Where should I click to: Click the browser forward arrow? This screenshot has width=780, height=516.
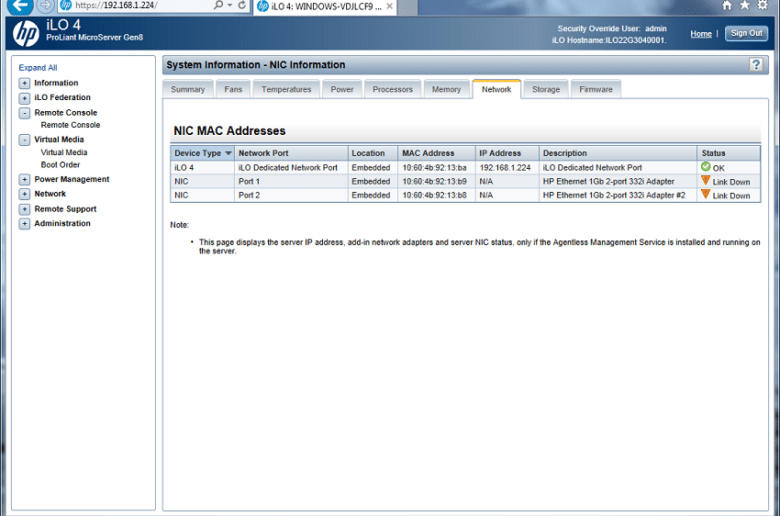[x=46, y=6]
